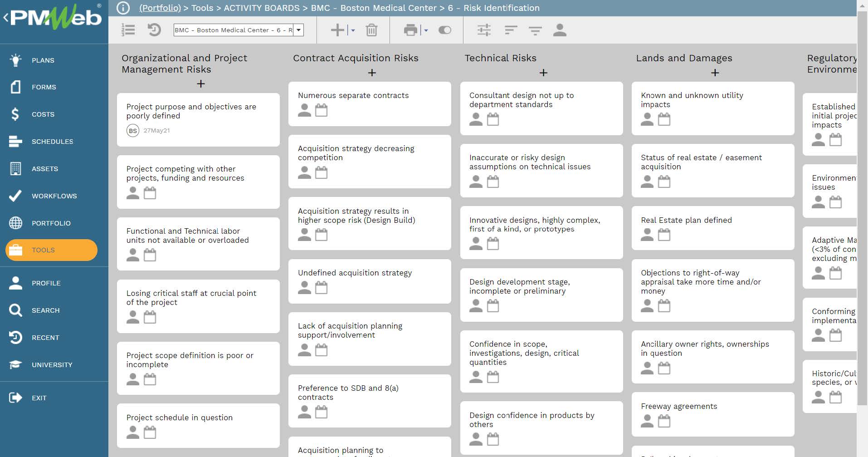Add card to Organizational and Project Management Risks
Screen dimensions: 868x457
coord(201,84)
